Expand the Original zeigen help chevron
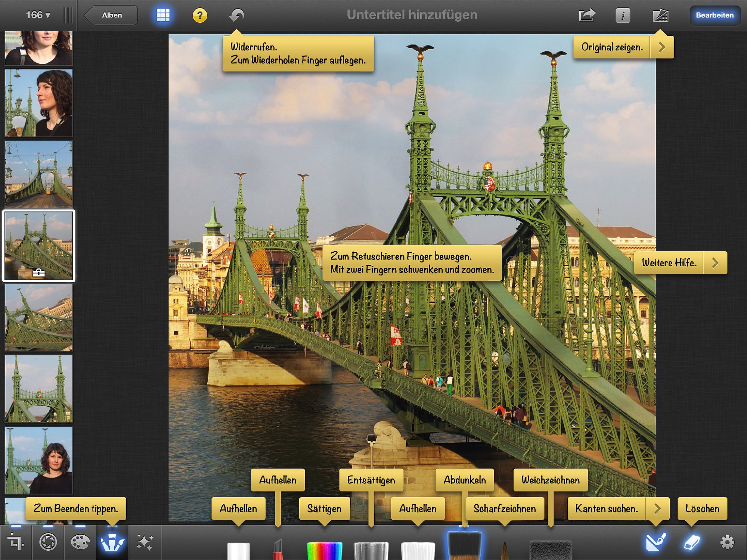This screenshot has height=560, width=747. (662, 47)
